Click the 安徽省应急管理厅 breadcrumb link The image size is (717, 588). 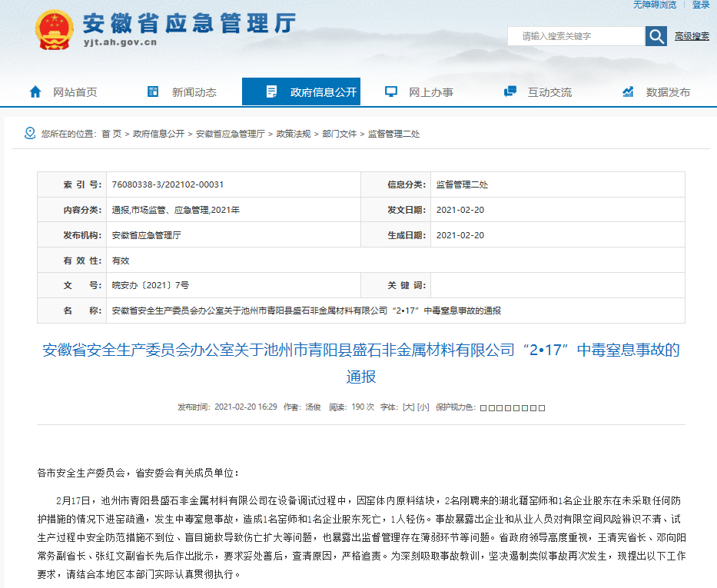[x=231, y=134]
